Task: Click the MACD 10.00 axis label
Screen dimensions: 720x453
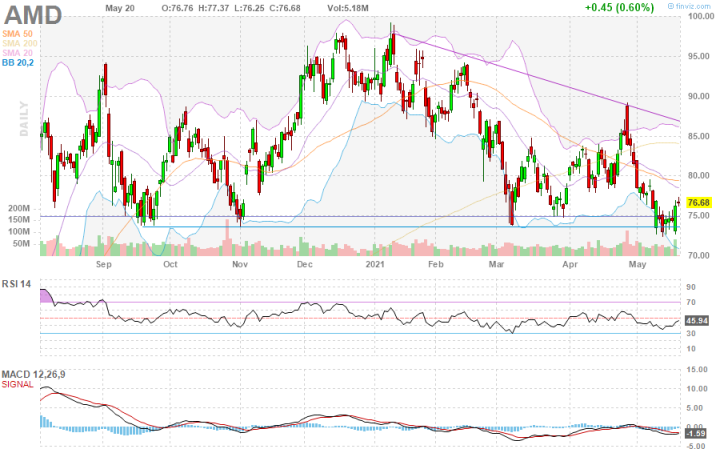Action: (x=698, y=389)
